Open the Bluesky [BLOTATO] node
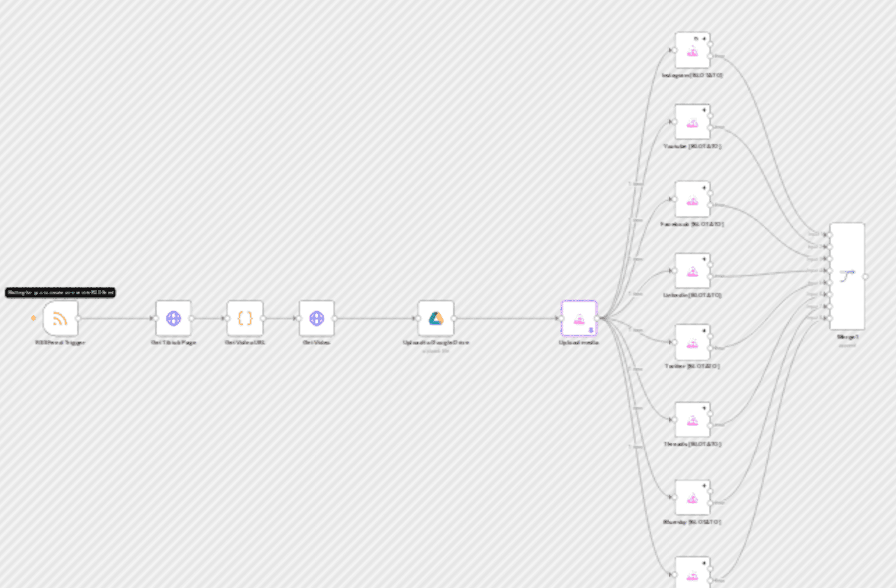Image resolution: width=896 pixels, height=588 pixels. point(693,498)
